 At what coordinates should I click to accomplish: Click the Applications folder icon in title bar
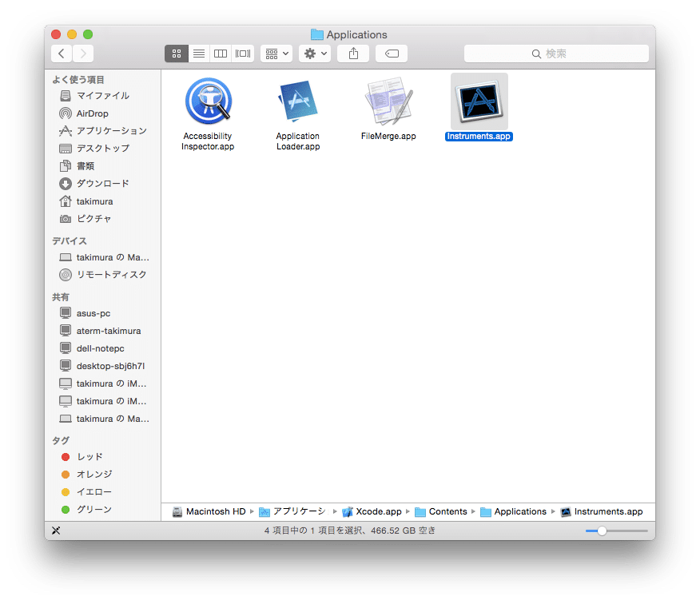(317, 34)
